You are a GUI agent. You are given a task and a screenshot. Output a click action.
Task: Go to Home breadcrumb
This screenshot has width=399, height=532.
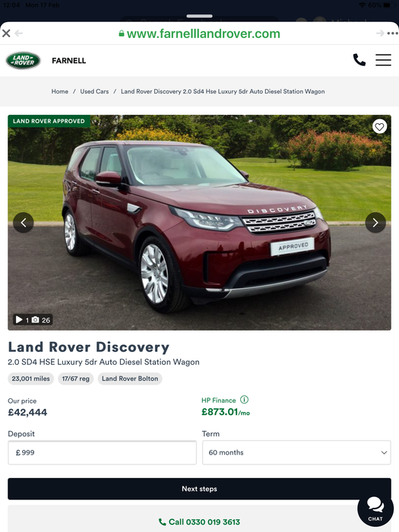click(x=60, y=91)
